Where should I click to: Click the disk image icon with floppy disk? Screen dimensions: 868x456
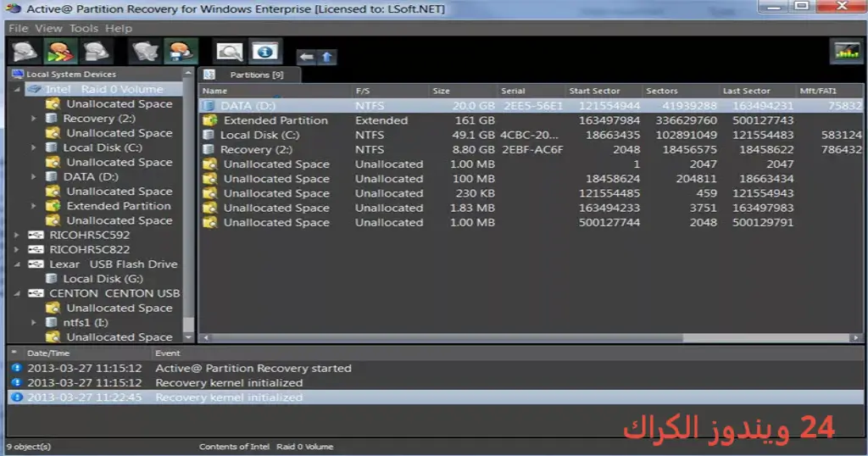[x=181, y=52]
